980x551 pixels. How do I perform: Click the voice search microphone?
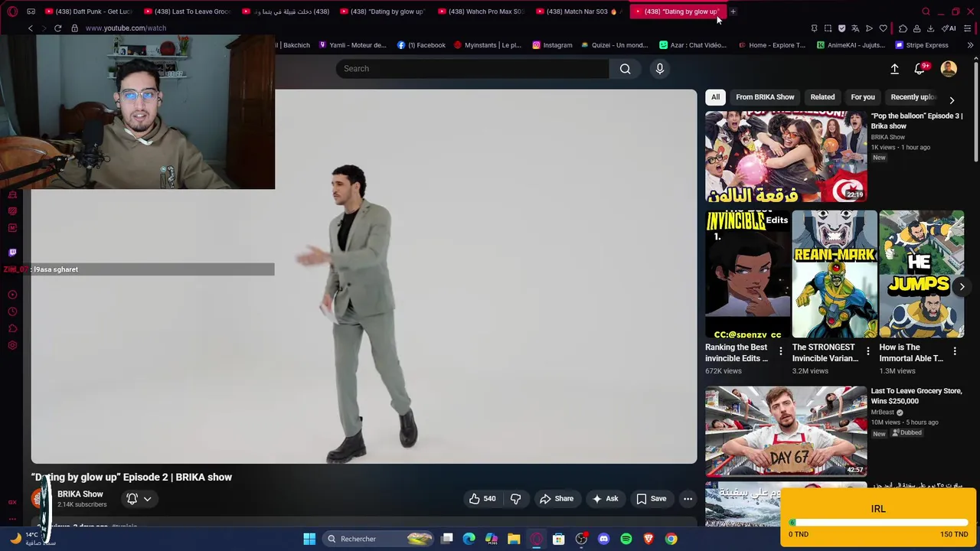pos(659,69)
